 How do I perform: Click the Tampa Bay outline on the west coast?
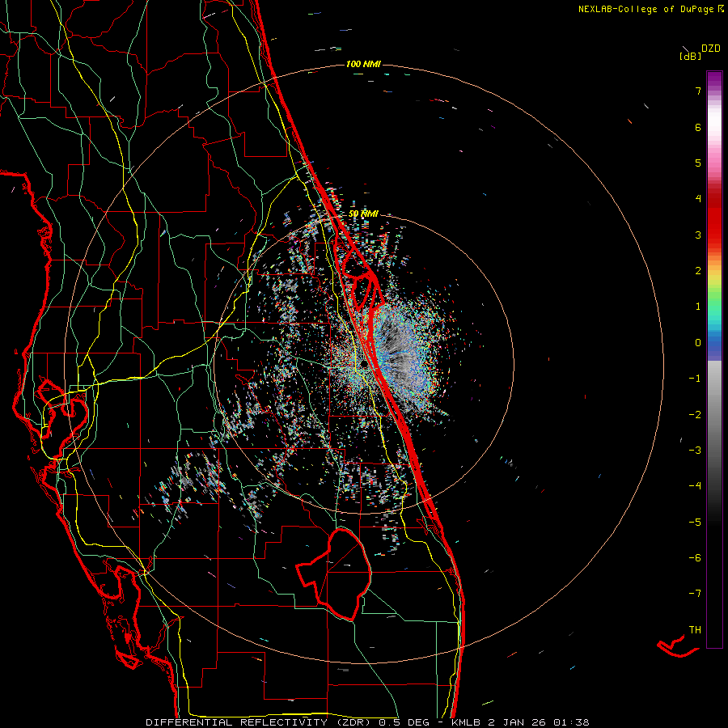62,408
